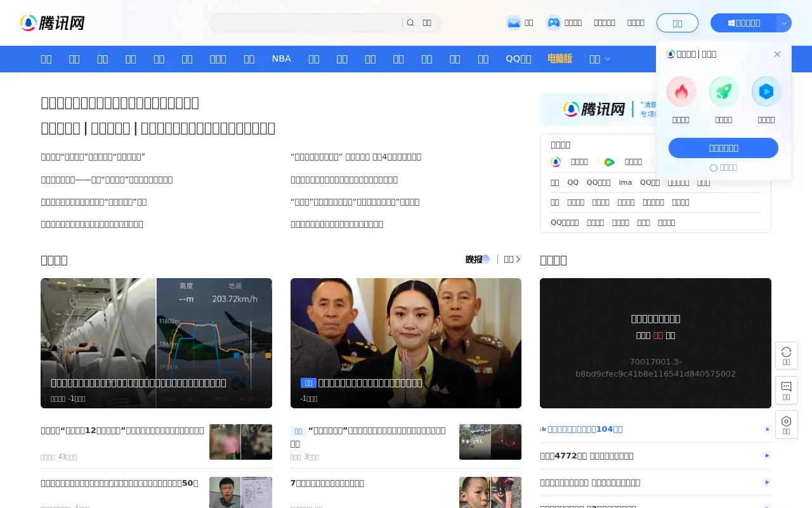The width and height of the screenshot is (812, 508).
Task: Click the thumbnail showing a child's face
Action: 490,493
